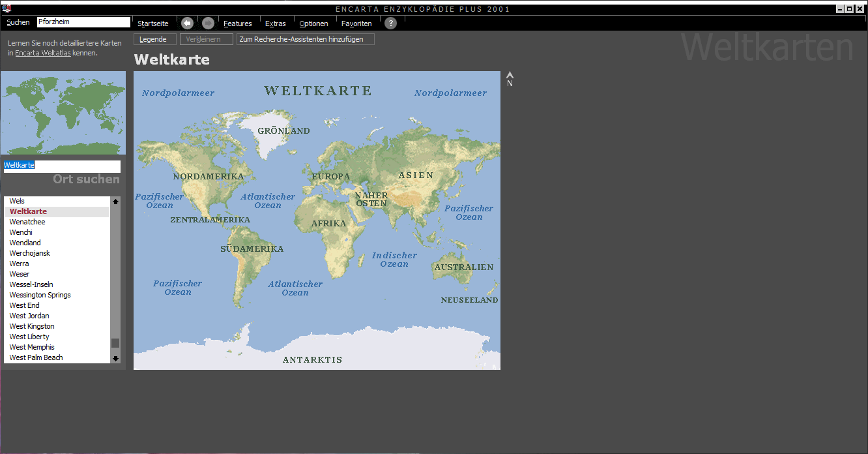Click the Legende button
This screenshot has width=868, height=454.
click(x=154, y=39)
